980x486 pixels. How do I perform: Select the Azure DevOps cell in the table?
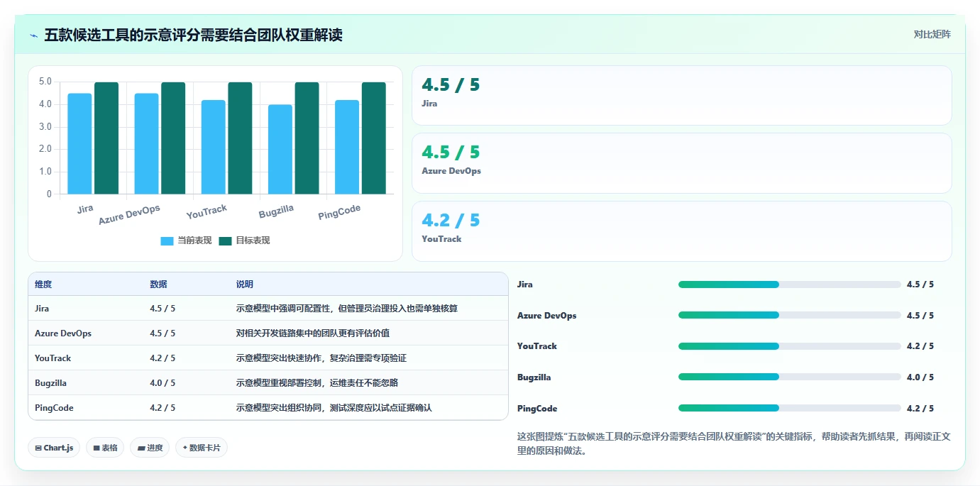pyautogui.click(x=63, y=333)
